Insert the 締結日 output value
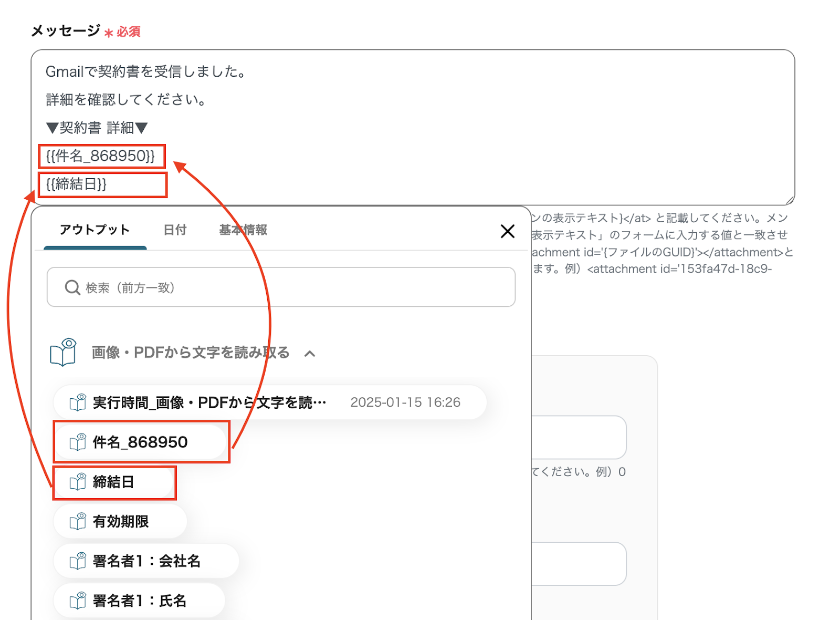The width and height of the screenshot is (840, 620). point(114,482)
